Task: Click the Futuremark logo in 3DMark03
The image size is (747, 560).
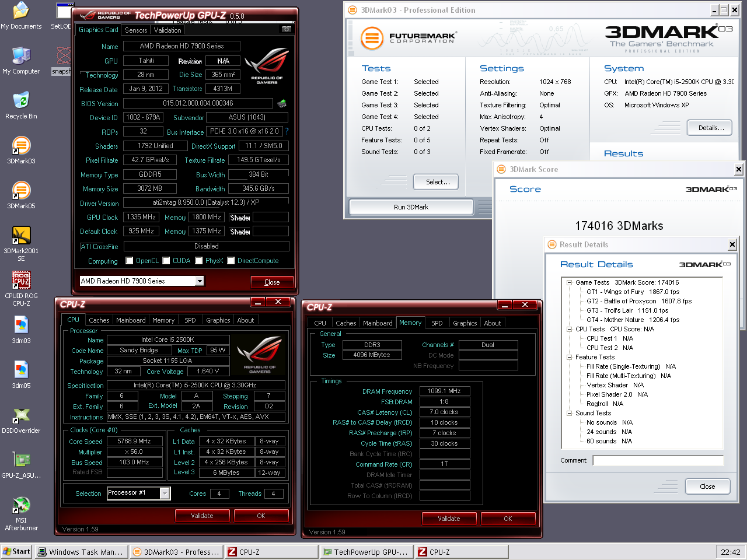Action: (407, 38)
